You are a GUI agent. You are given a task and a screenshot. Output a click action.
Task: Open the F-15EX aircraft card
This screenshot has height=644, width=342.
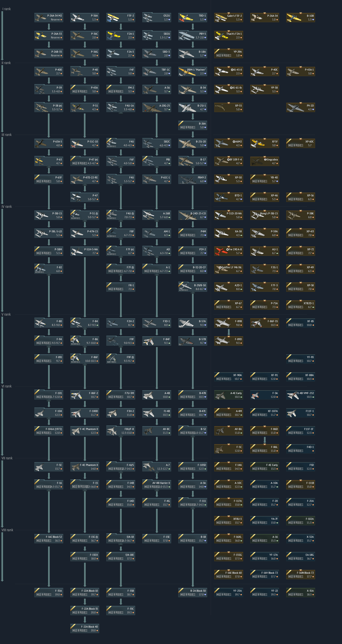point(85,557)
